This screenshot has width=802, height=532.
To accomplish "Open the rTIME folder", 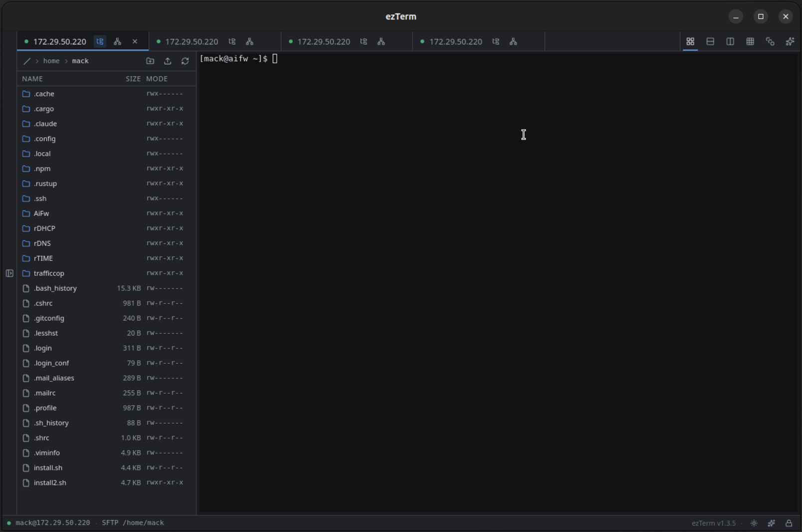I will pos(107,258).
